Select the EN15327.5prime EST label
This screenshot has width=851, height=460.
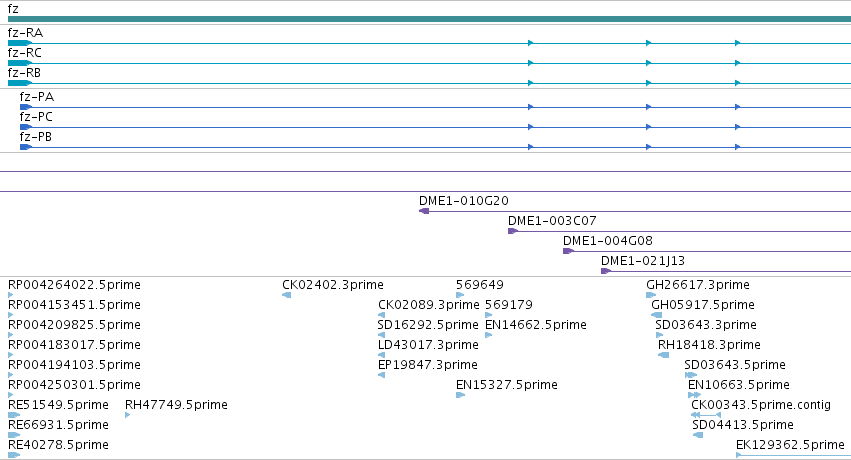click(507, 385)
